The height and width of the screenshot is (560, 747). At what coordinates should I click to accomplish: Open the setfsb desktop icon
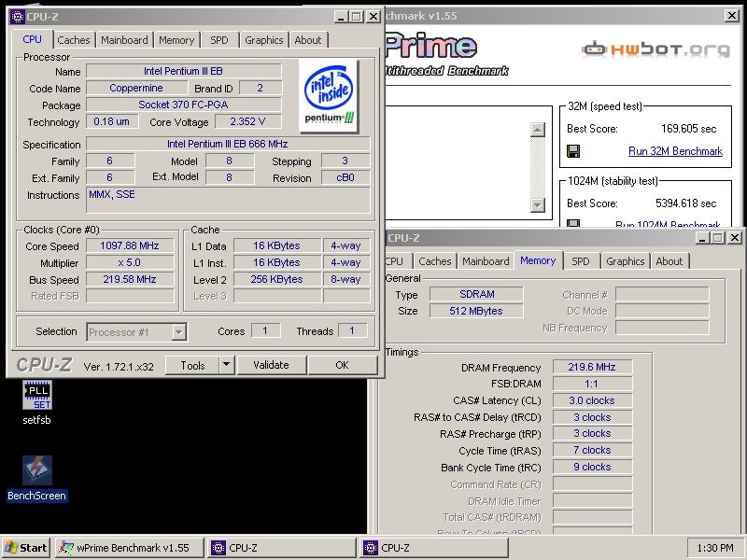(x=36, y=402)
